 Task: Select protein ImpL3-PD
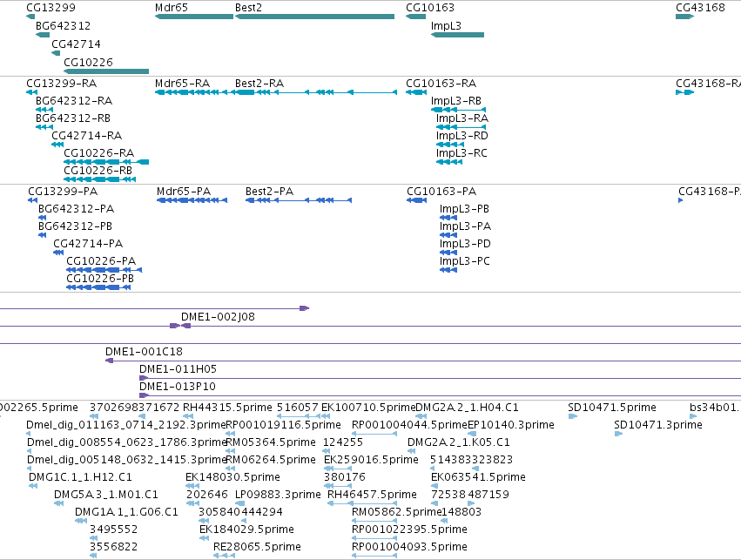tap(448, 253)
